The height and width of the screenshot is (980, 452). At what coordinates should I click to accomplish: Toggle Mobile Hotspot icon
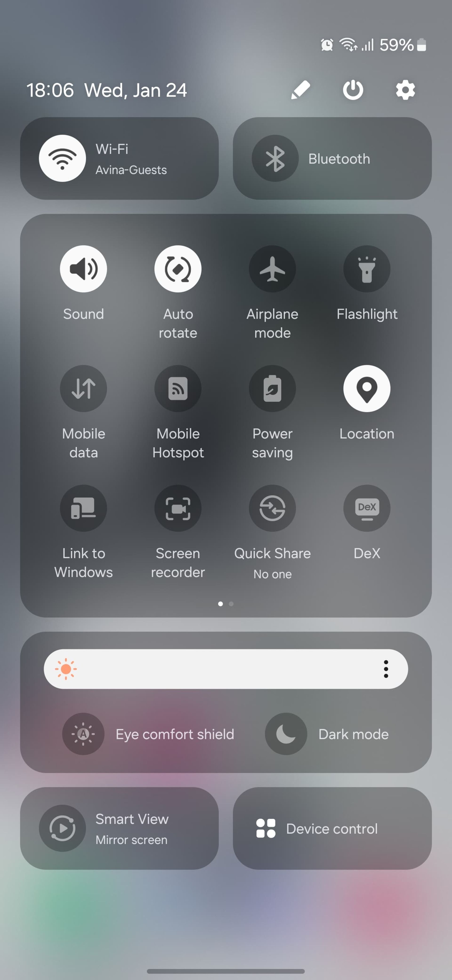177,388
